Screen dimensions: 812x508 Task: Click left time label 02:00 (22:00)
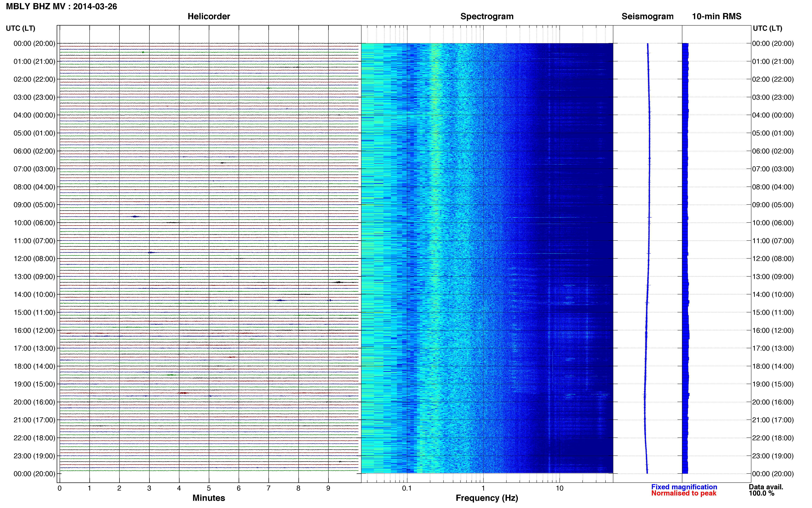click(34, 79)
